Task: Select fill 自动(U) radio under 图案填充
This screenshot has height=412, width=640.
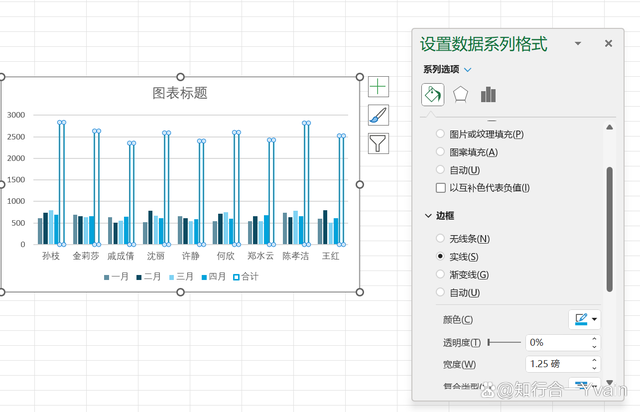Action: coord(440,169)
